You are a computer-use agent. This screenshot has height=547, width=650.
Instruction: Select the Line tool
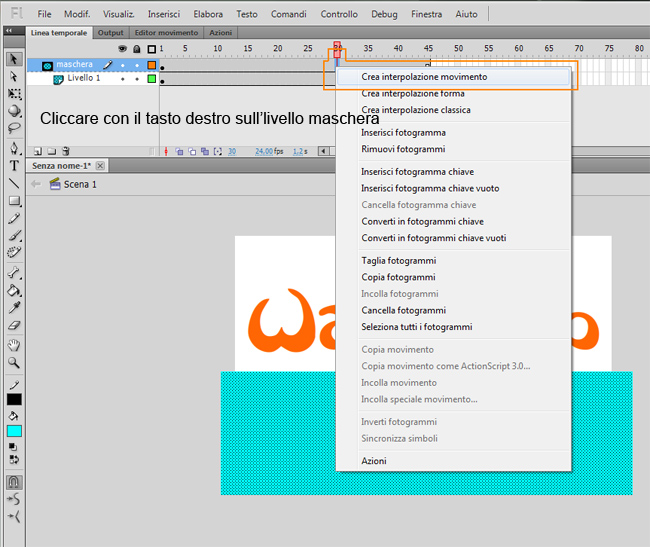pos(14,183)
